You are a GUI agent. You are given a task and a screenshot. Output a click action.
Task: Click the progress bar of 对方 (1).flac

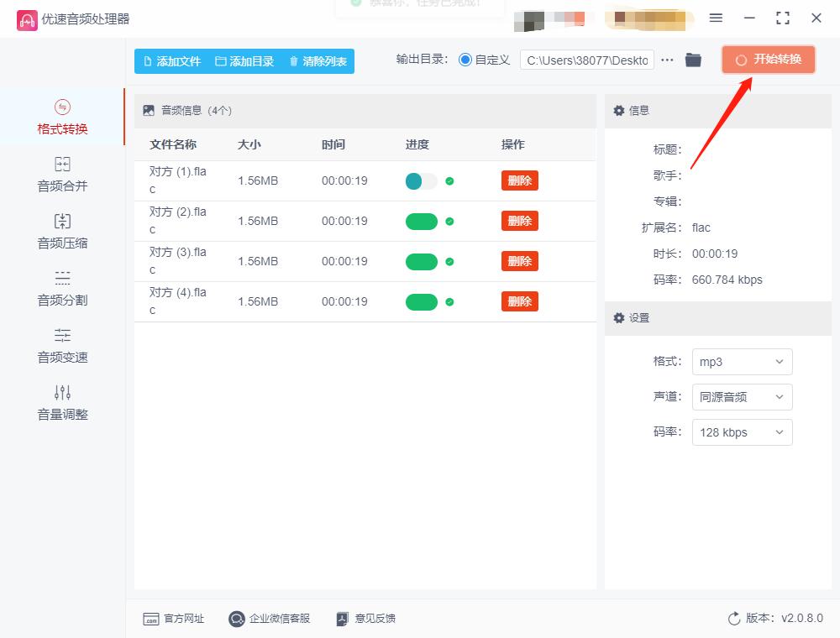coord(423,180)
